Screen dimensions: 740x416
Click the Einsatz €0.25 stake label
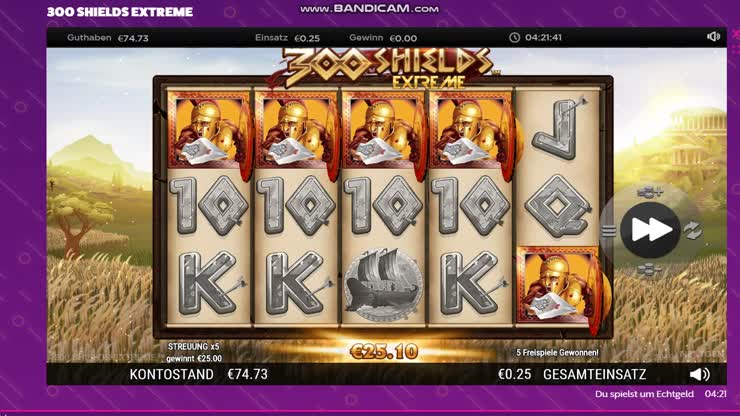(287, 38)
